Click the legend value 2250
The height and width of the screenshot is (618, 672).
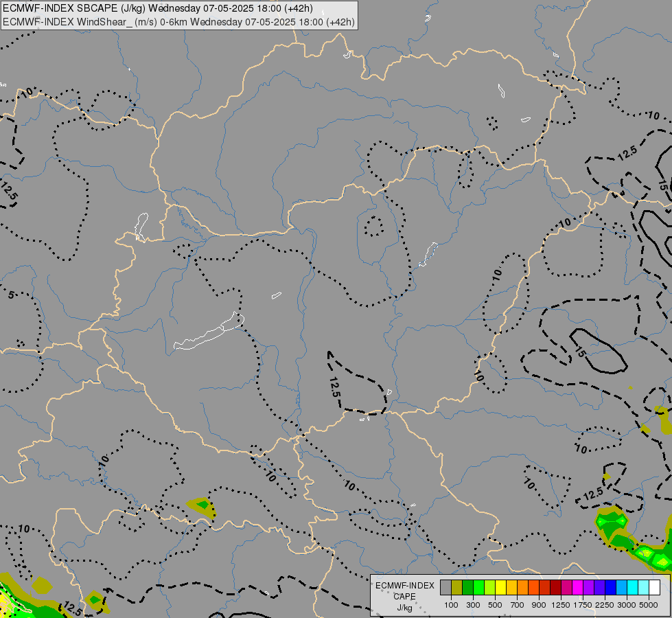click(x=605, y=605)
